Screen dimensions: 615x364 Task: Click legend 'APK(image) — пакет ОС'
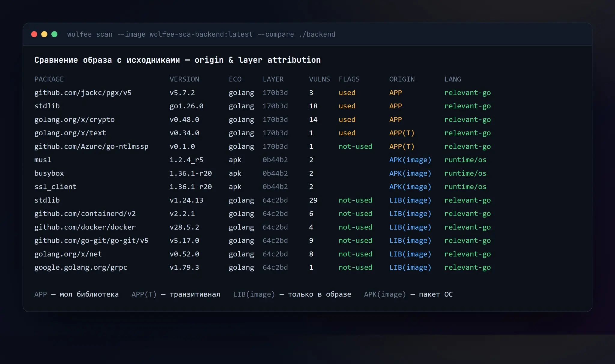tap(408, 294)
